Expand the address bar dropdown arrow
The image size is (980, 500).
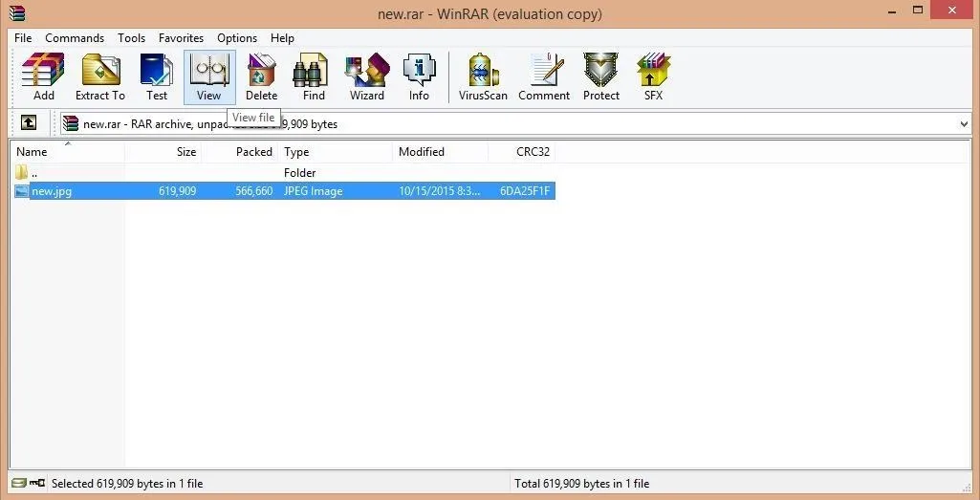tap(964, 123)
